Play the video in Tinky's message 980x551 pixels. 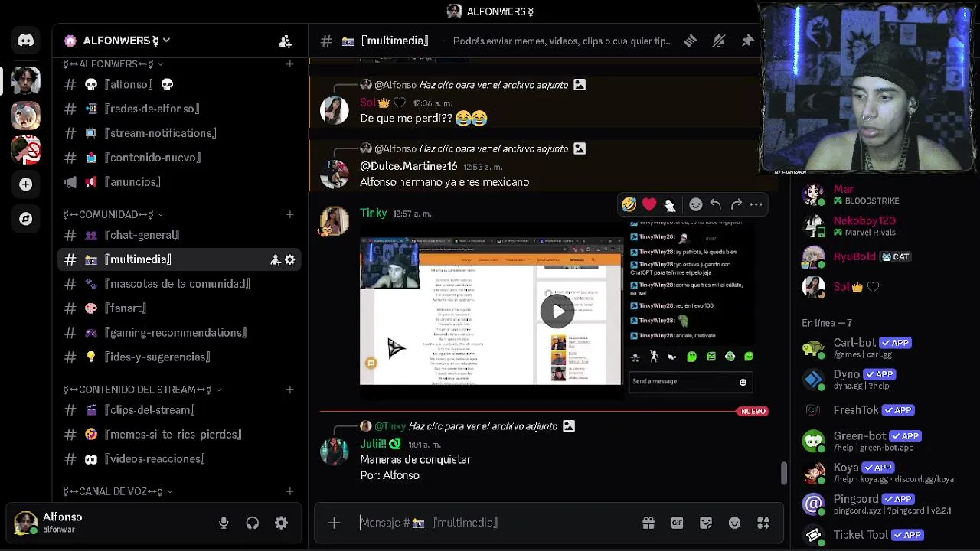[557, 311]
